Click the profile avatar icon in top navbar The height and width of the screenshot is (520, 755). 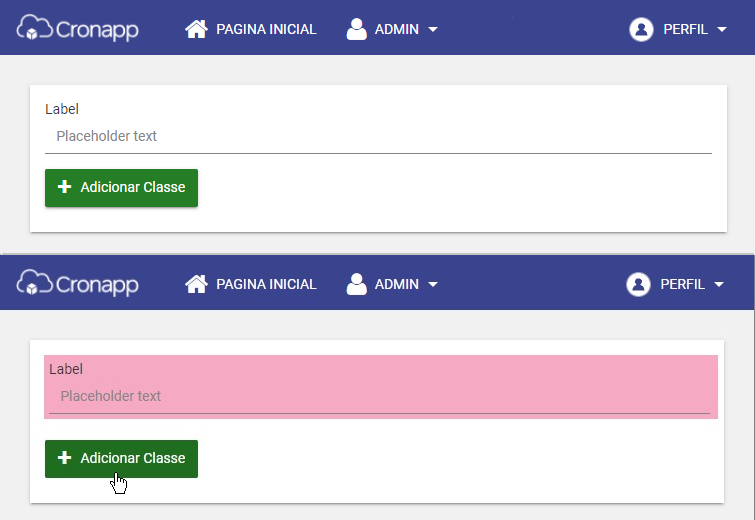pos(641,29)
